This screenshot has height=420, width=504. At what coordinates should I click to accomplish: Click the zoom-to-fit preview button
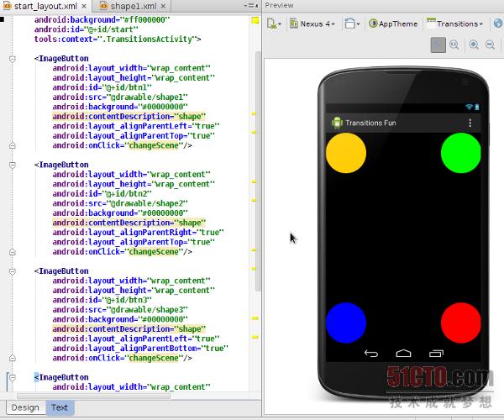coord(438,45)
